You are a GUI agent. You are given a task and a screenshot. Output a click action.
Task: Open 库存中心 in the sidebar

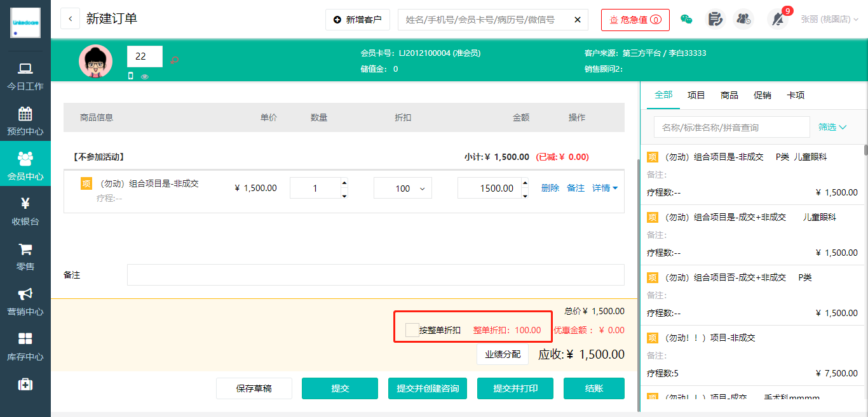coord(25,347)
